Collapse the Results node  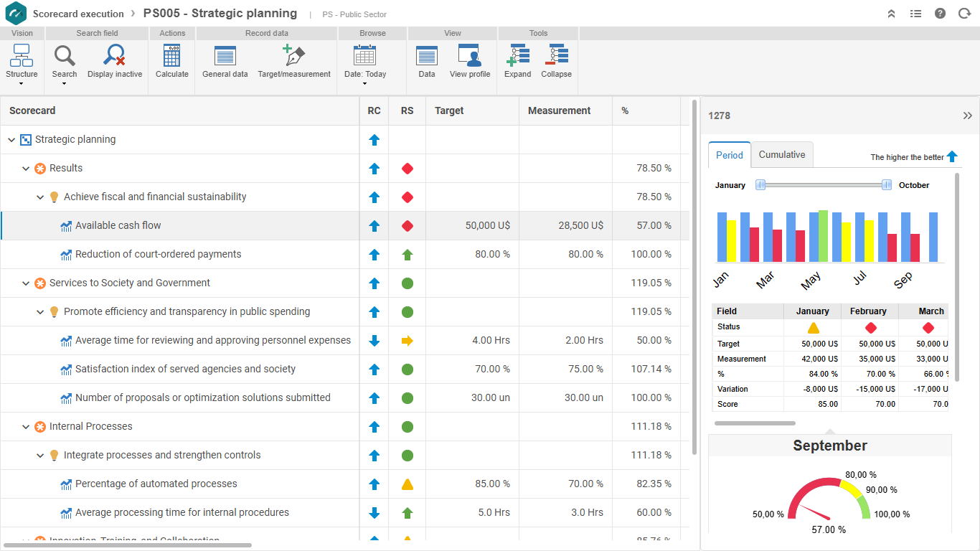pyautogui.click(x=26, y=169)
